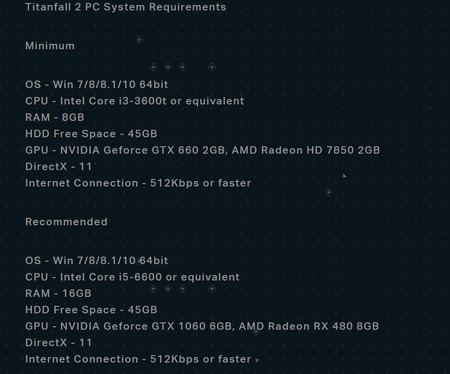Click the small yellow arrow after last line
450x374 pixels.
point(257,360)
